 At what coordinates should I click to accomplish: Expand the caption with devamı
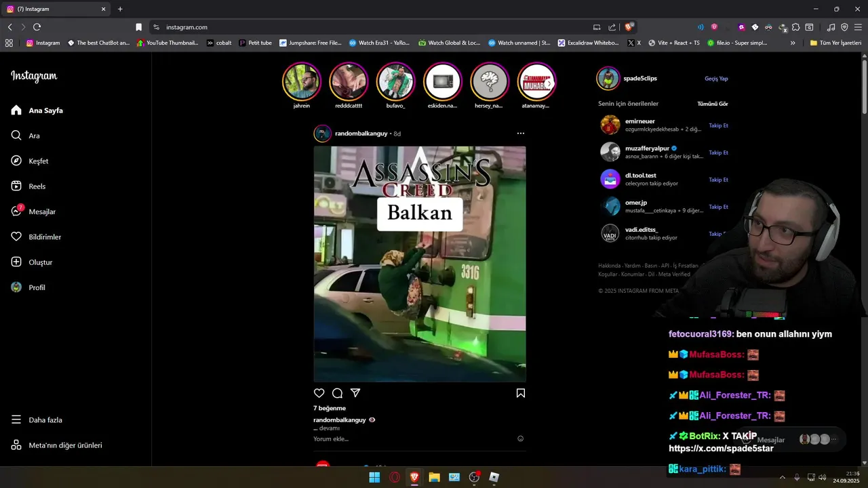coord(329,428)
